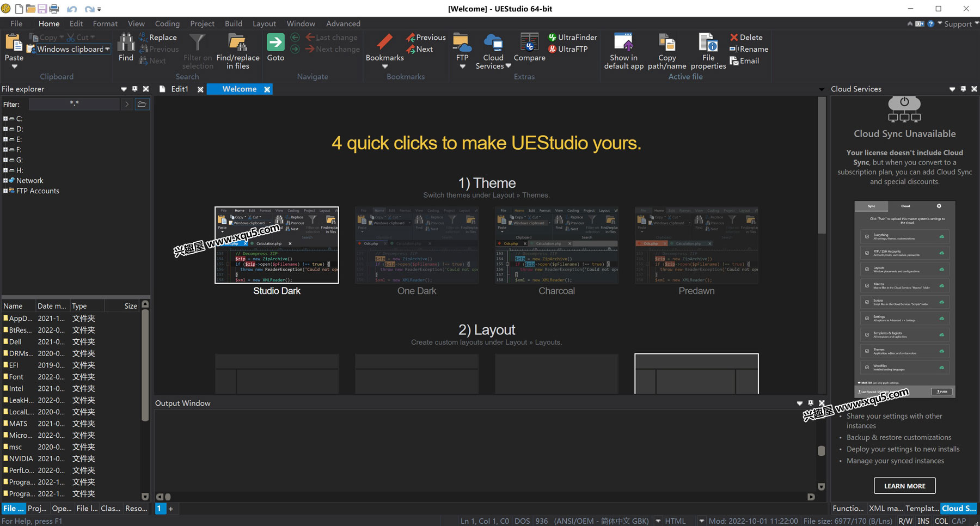Launch UltraFinder
The height and width of the screenshot is (526, 980).
click(573, 38)
